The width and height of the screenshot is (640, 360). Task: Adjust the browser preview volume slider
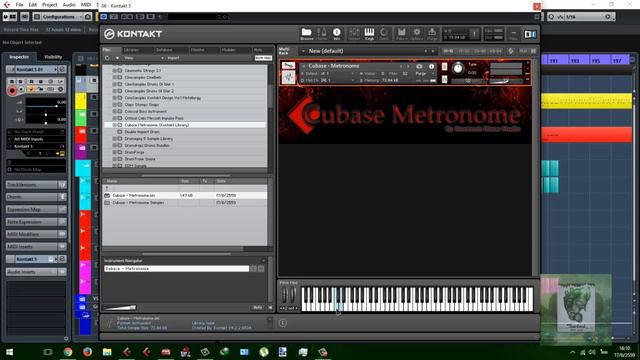coord(120,308)
